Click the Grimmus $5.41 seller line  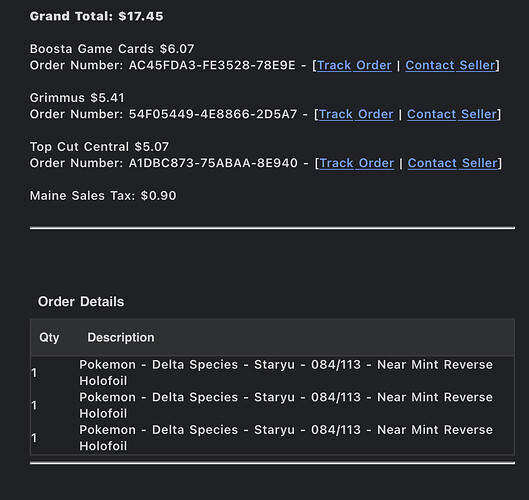pos(77,98)
